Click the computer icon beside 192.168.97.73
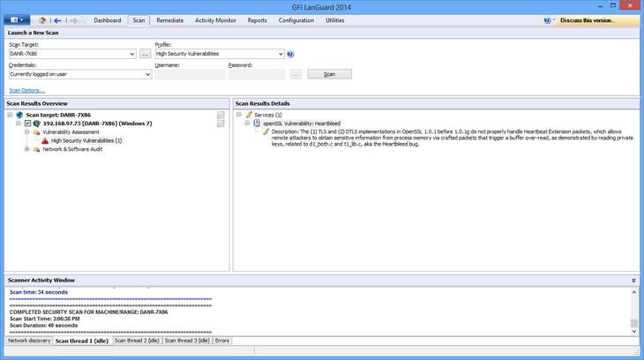This screenshot has width=644, height=360. click(37, 124)
